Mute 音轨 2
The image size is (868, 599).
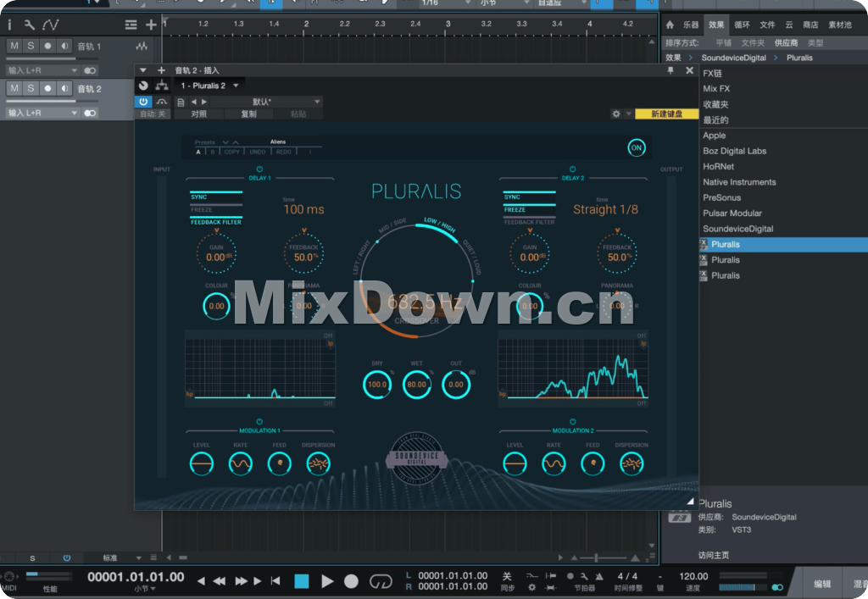pos(14,88)
